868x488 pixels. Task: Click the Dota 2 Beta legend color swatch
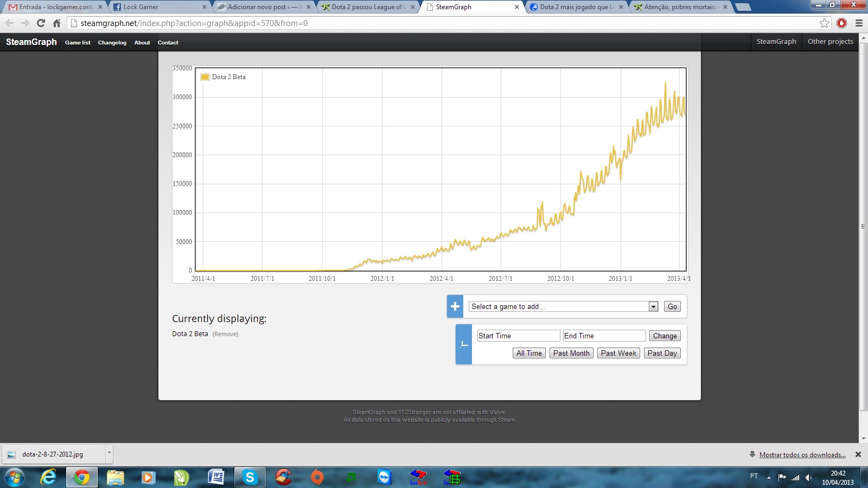pyautogui.click(x=205, y=77)
